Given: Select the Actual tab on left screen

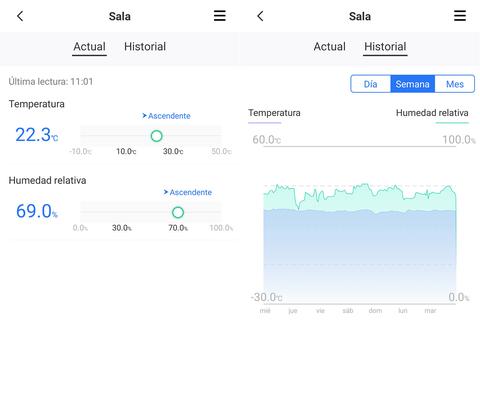Looking at the screenshot, I should click(x=89, y=47).
